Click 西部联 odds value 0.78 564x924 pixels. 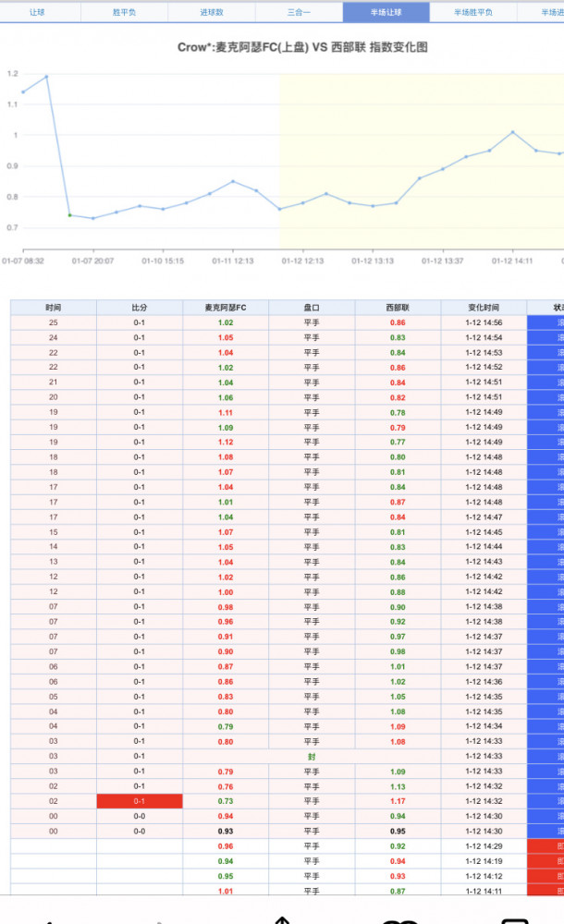(x=398, y=412)
